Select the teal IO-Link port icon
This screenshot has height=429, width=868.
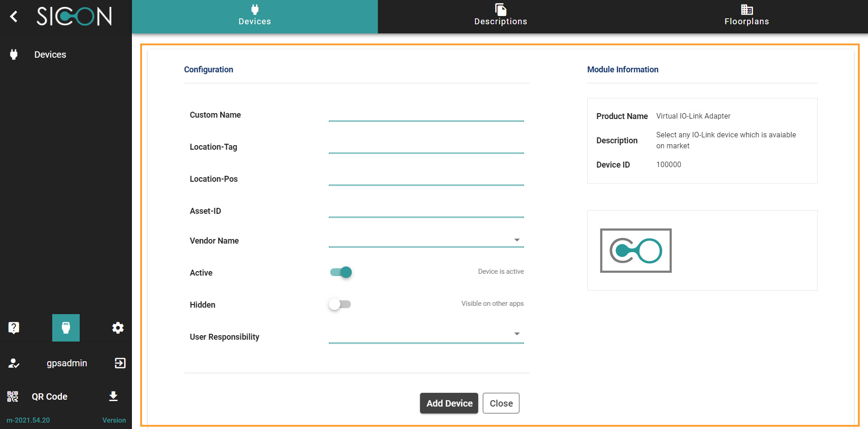[66, 328]
